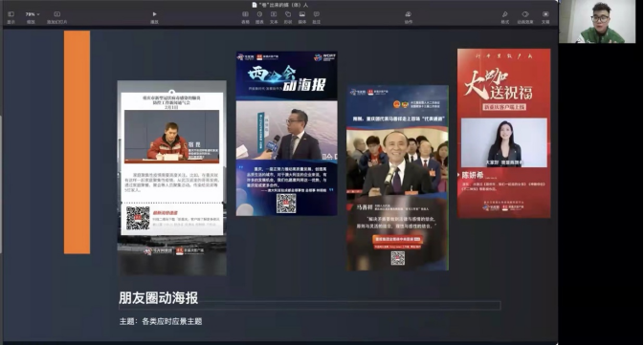The width and height of the screenshot is (644, 345).
Task: Insert a table from the toolbar
Action: tap(245, 17)
